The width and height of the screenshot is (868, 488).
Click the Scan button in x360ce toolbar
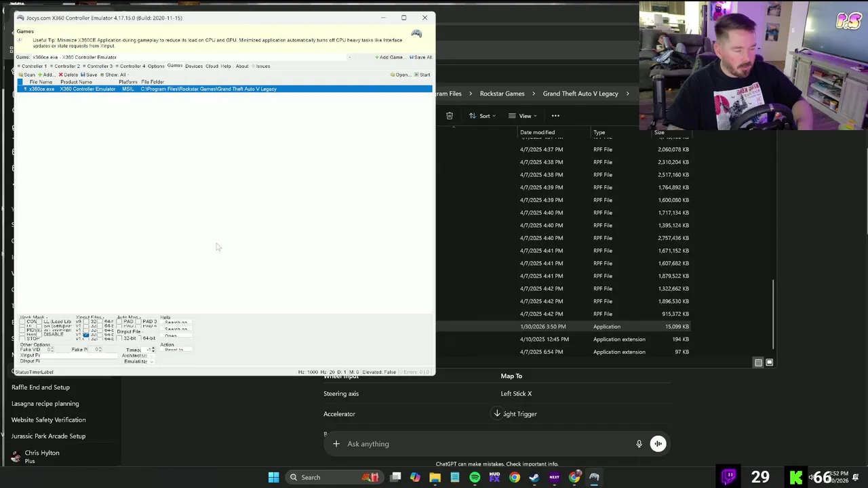(27, 75)
